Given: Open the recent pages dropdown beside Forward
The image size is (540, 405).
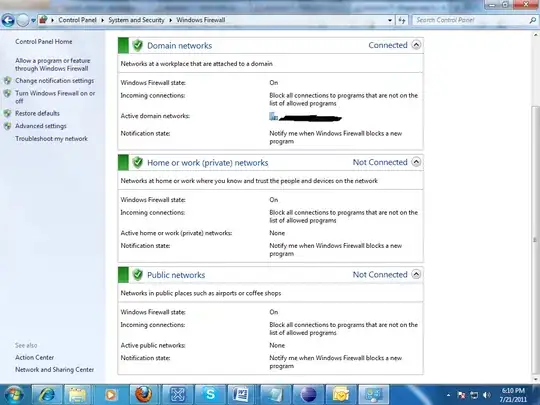Looking at the screenshot, I should [x=33, y=21].
